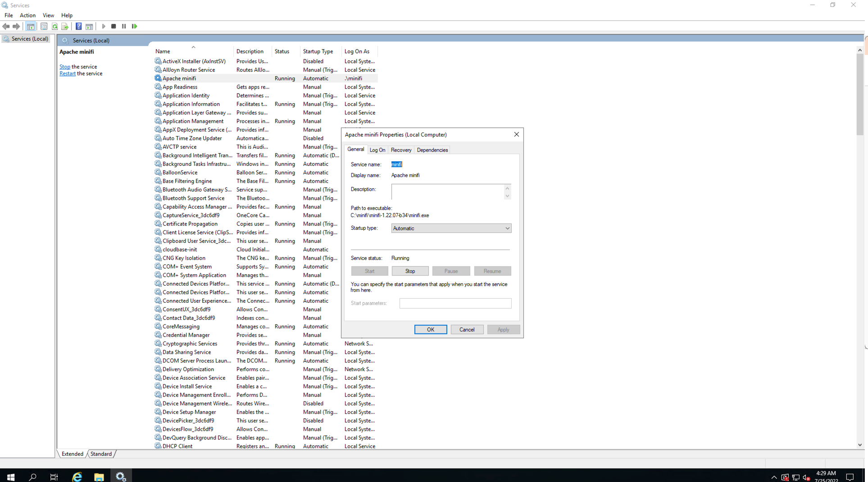
Task: Open the Action menu
Action: click(x=27, y=15)
